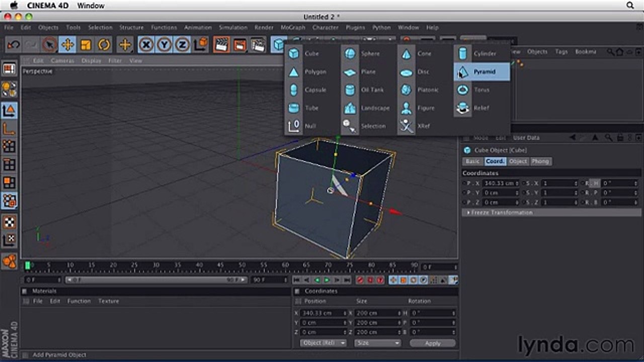Go to end of animation
644x362 pixels.
click(x=347, y=280)
